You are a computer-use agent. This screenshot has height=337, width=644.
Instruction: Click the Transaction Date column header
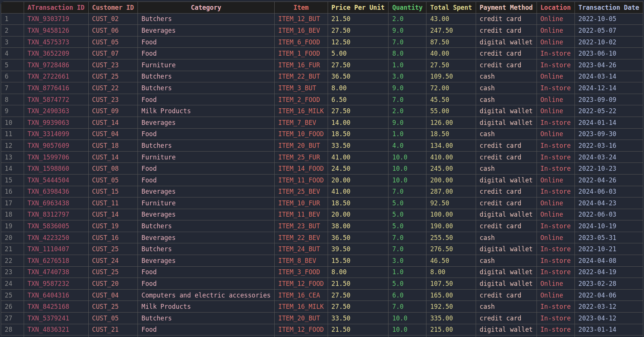coord(609,8)
